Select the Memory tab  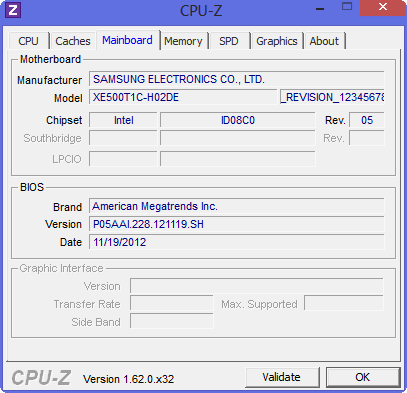point(183,41)
